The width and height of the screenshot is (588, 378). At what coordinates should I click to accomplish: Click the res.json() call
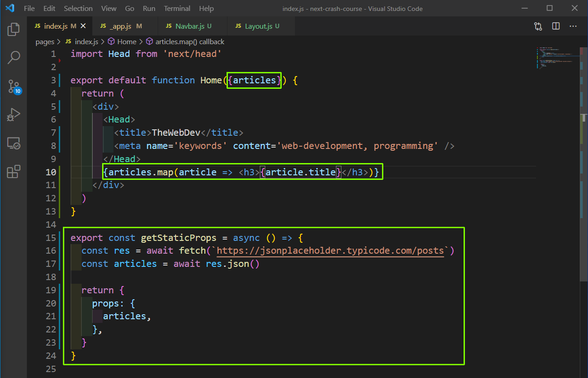tap(232, 264)
